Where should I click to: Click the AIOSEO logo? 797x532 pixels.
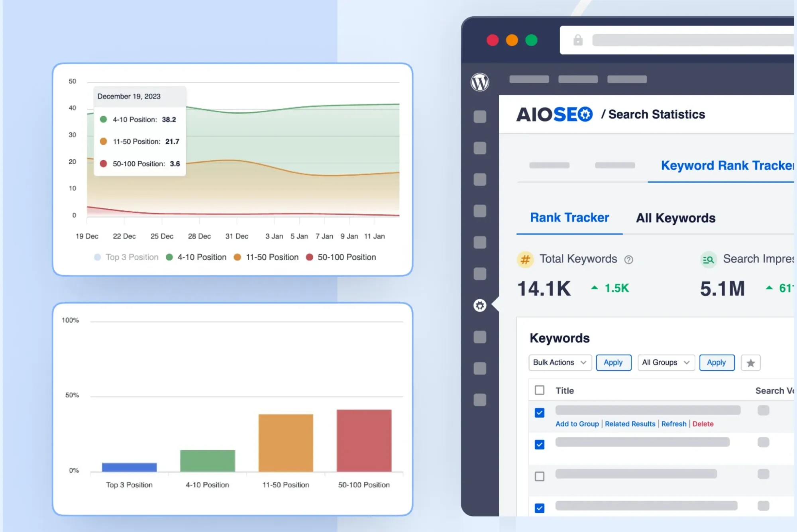[x=554, y=114]
